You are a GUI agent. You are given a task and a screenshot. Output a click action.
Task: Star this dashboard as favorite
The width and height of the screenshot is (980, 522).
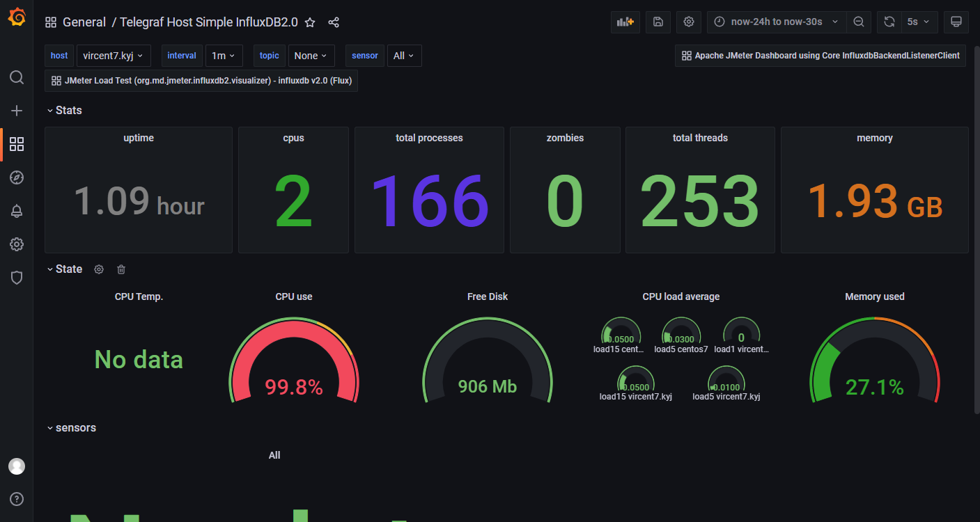(311, 22)
